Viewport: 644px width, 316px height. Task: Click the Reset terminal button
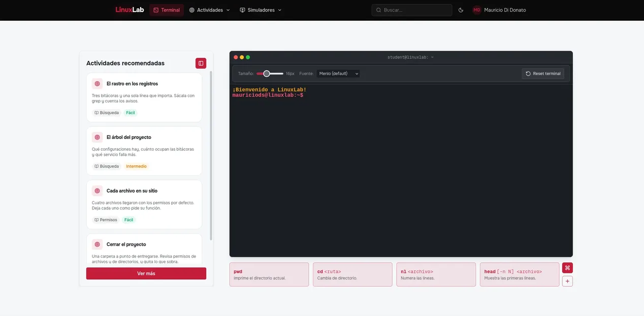click(543, 74)
